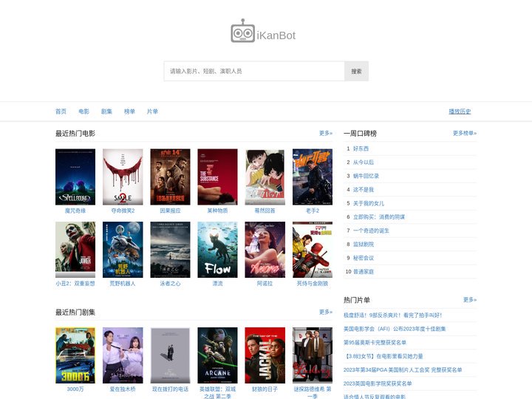Click the 泳者之心 movie title

tap(171, 283)
